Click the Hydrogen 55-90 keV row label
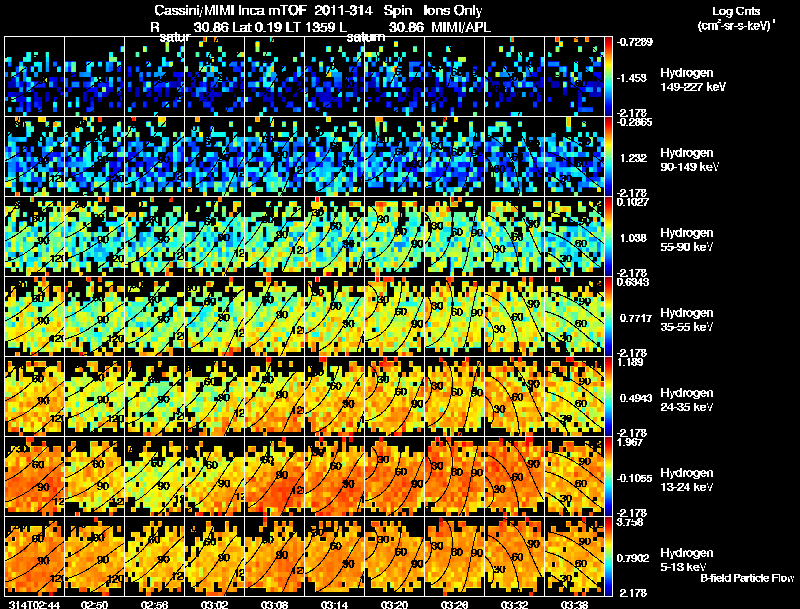This screenshot has height=609, width=800. pos(687,240)
